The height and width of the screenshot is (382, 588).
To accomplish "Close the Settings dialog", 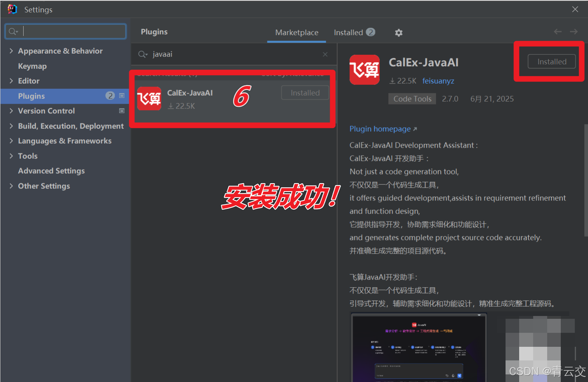I will pyautogui.click(x=575, y=9).
